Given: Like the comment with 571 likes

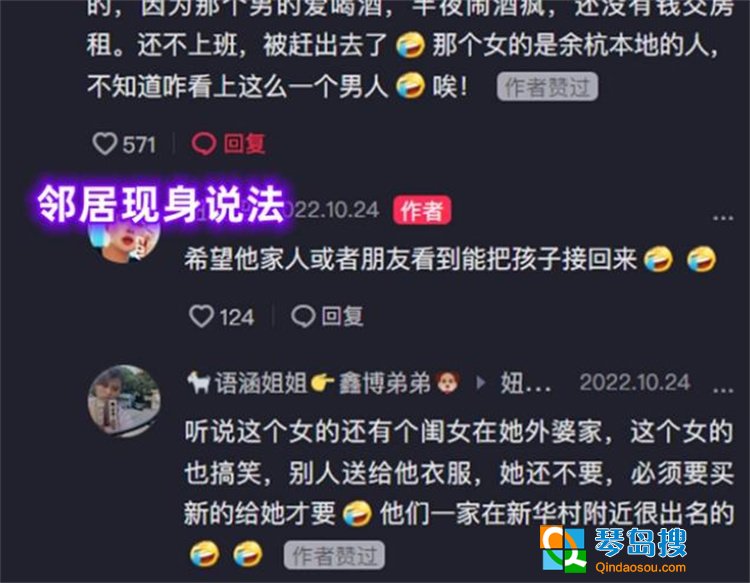Looking at the screenshot, I should coord(105,143).
